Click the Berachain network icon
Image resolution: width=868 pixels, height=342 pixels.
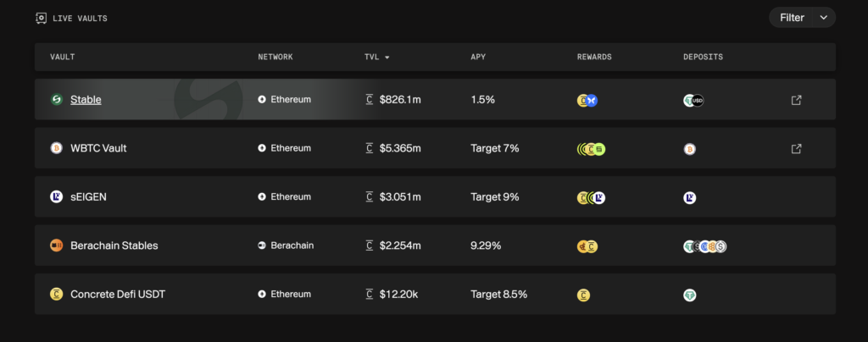click(x=263, y=245)
